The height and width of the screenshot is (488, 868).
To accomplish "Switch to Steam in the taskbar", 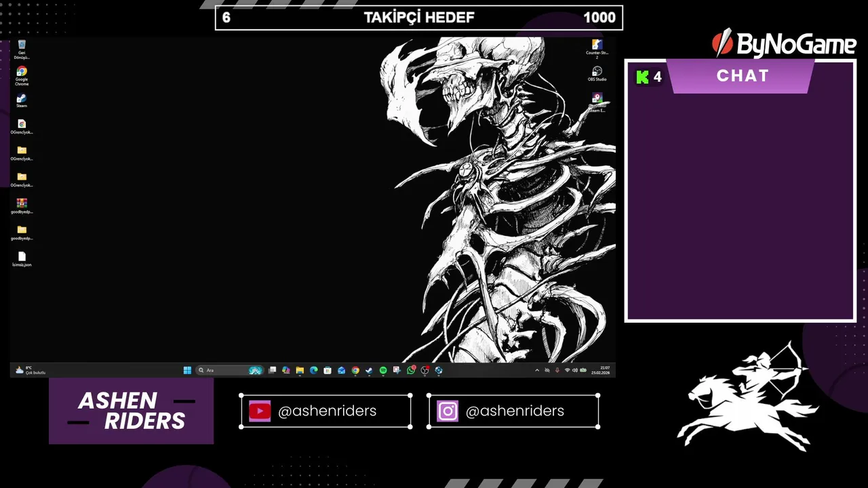I will tap(369, 370).
